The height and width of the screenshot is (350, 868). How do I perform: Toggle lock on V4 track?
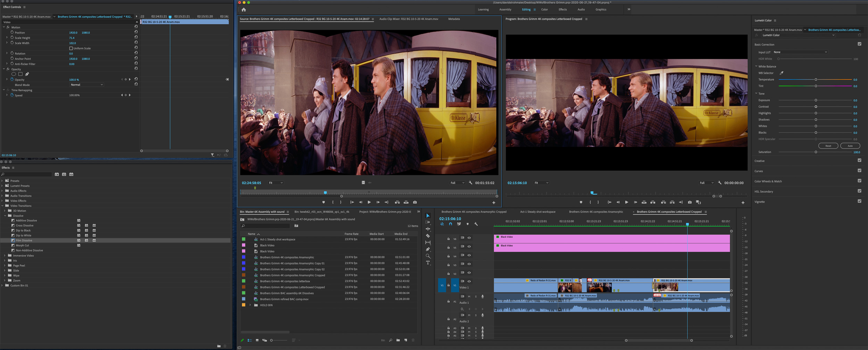click(x=448, y=256)
